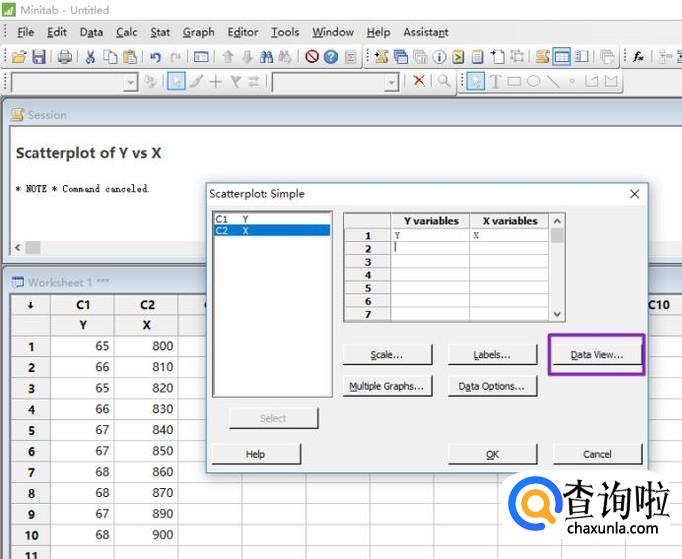The height and width of the screenshot is (559, 682).
Task: Expand the left toolbar combo box dropdown
Action: tap(130, 82)
